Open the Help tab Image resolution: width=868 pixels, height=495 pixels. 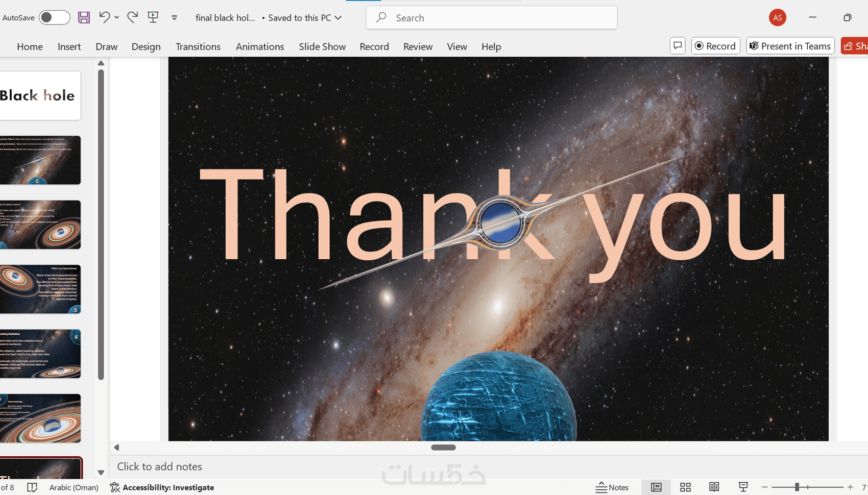click(x=491, y=46)
